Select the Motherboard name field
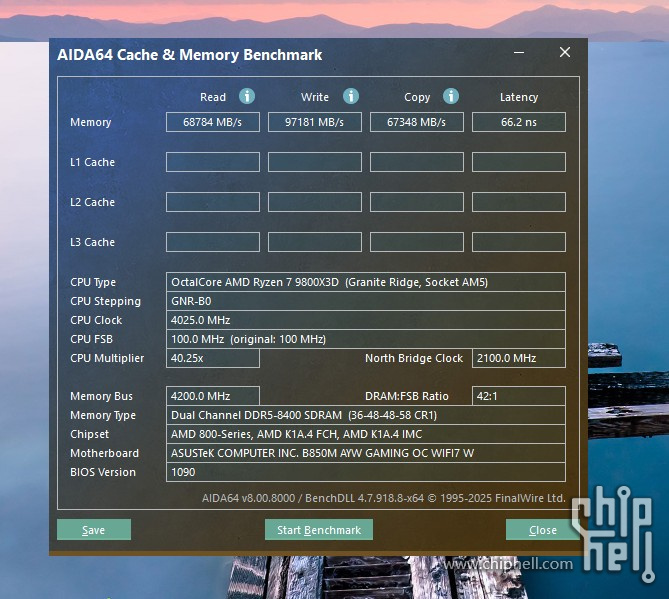This screenshot has height=599, width=669. (x=365, y=453)
